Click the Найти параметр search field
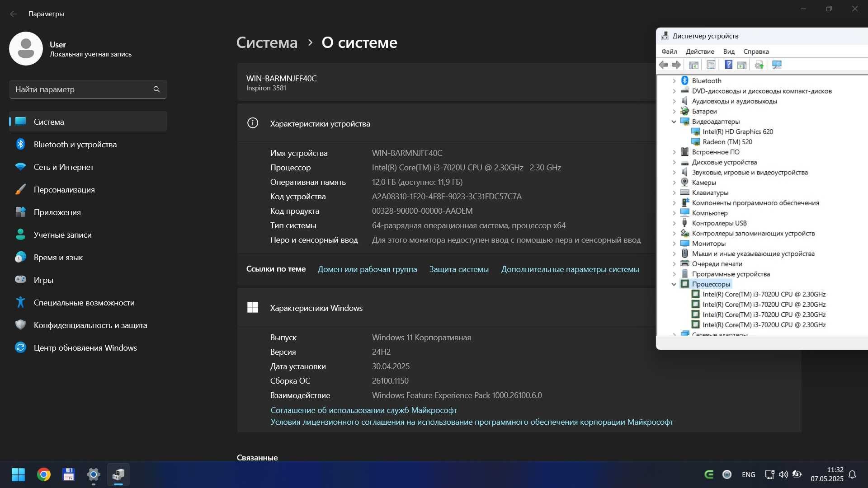 coord(88,89)
